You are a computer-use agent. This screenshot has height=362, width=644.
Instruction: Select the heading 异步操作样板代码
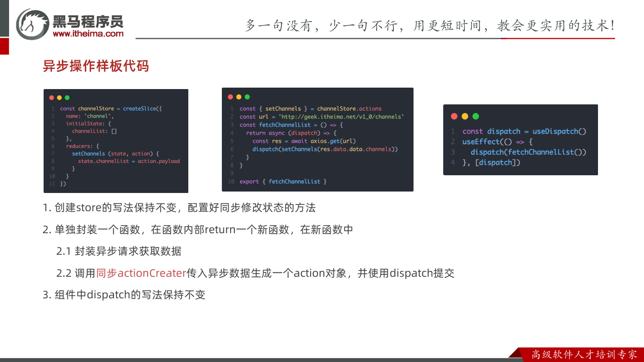tap(96, 66)
